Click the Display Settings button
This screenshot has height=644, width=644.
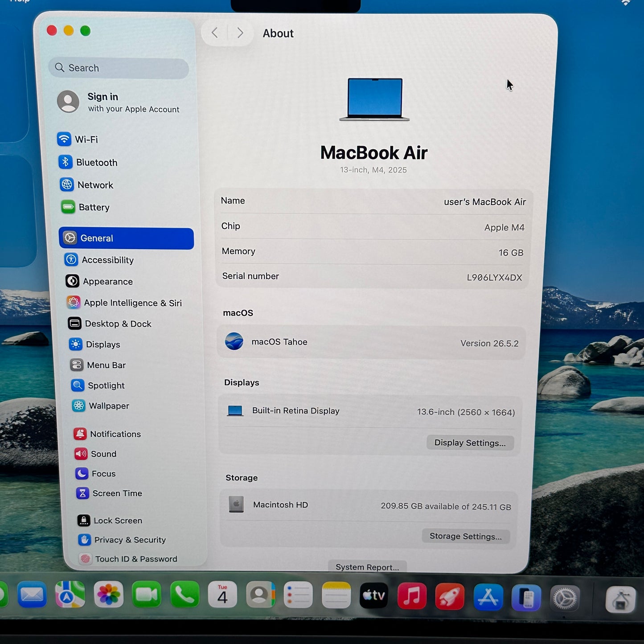click(x=470, y=443)
